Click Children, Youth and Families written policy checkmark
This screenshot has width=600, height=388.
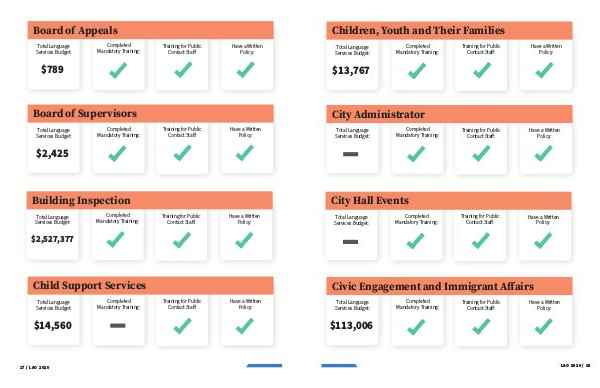click(544, 70)
